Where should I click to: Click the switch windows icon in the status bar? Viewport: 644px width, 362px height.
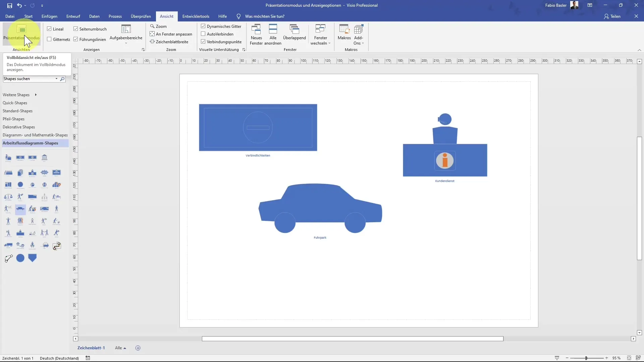tap(638, 358)
